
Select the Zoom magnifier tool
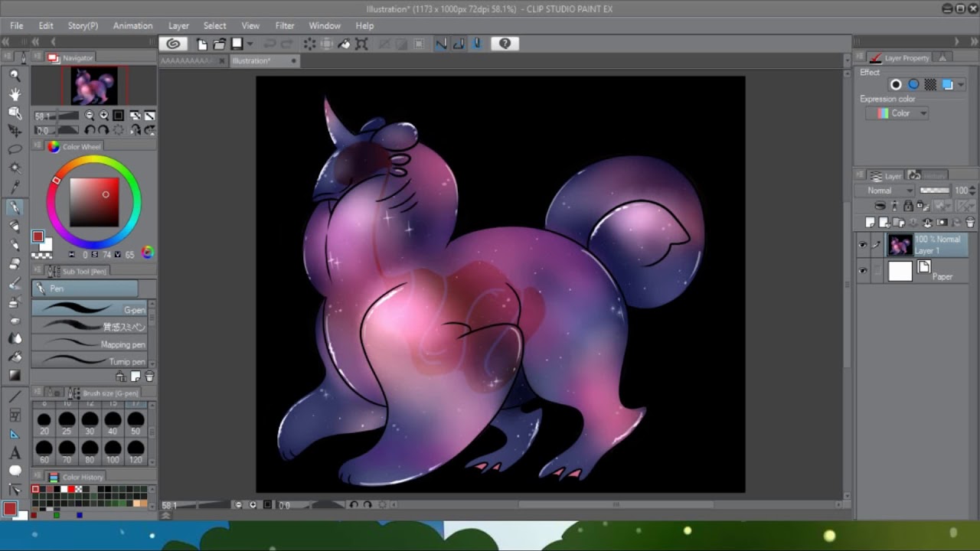(15, 75)
